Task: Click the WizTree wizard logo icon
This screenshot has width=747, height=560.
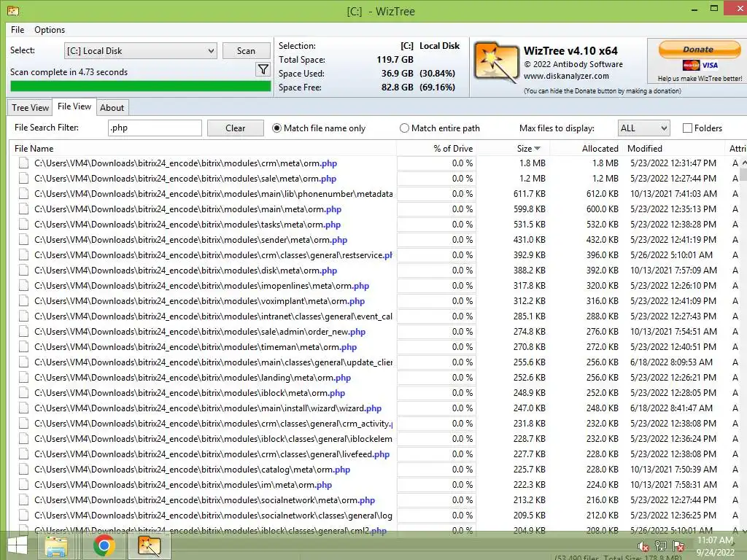Action: tap(495, 63)
